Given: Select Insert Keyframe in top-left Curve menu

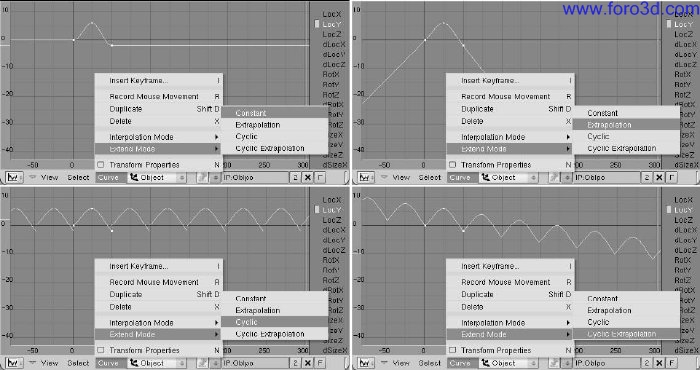Looking at the screenshot, I should [x=158, y=81].
